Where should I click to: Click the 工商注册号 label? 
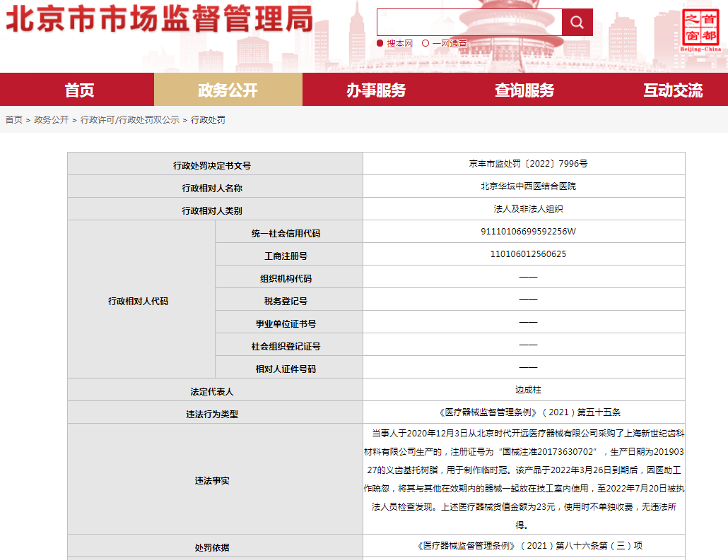(286, 256)
